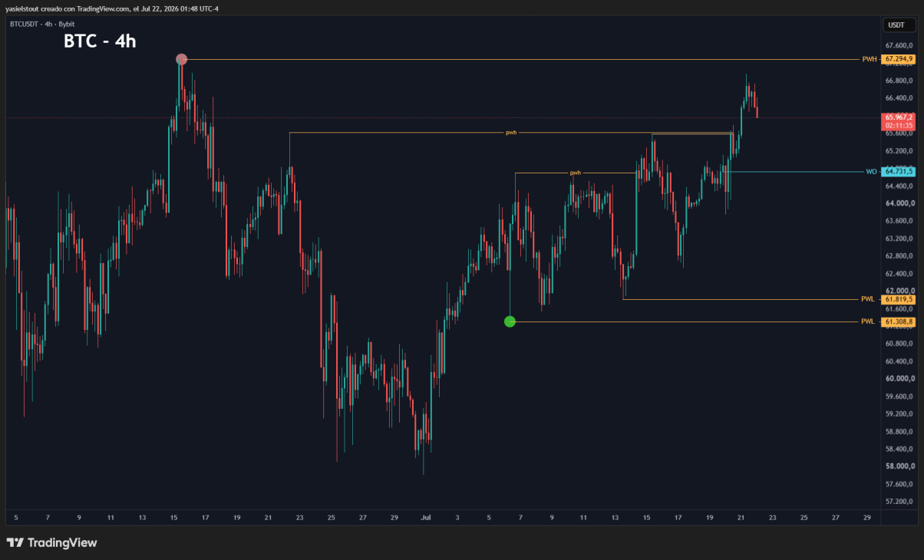Click the 60.800,0 price axis label
The image size is (924, 560).
899,344
